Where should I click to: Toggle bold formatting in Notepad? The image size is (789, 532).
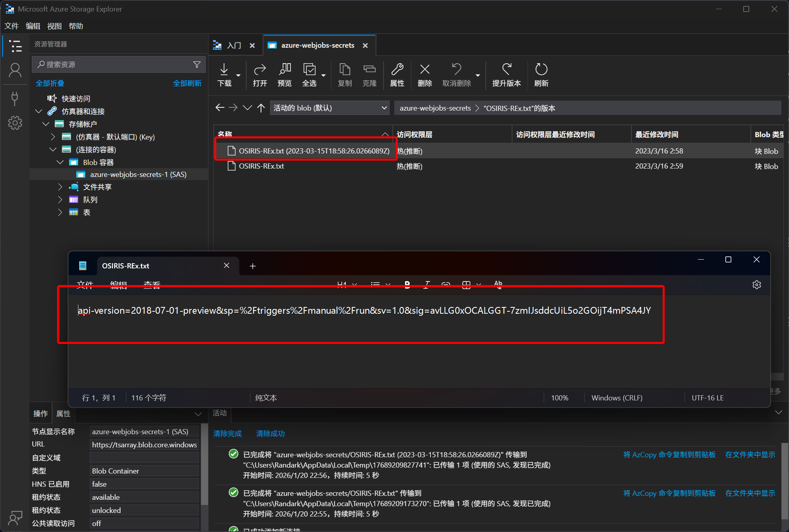407,284
